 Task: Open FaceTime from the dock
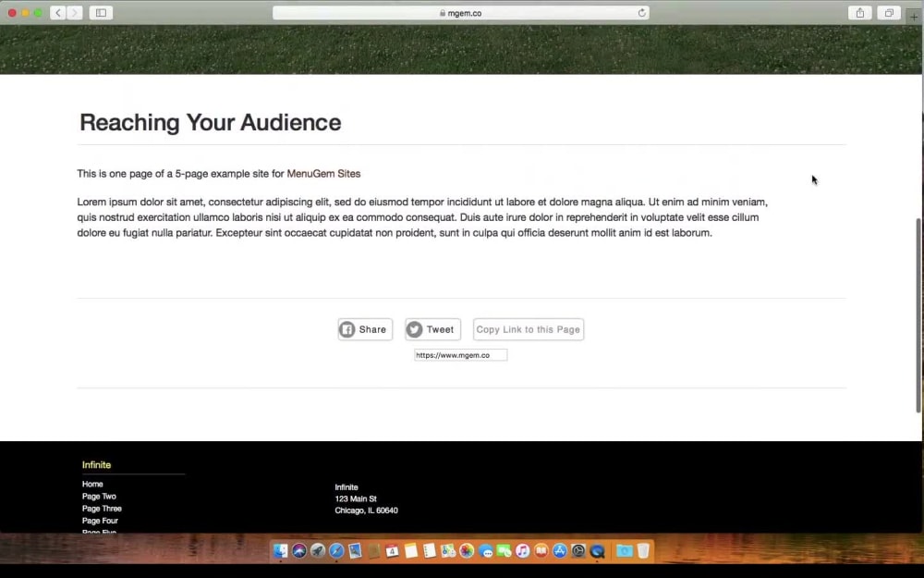[x=504, y=551]
